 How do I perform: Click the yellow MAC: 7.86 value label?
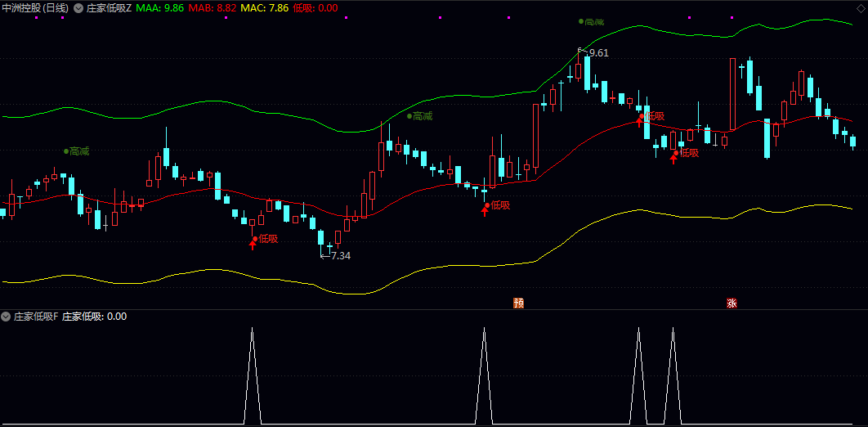point(265,8)
